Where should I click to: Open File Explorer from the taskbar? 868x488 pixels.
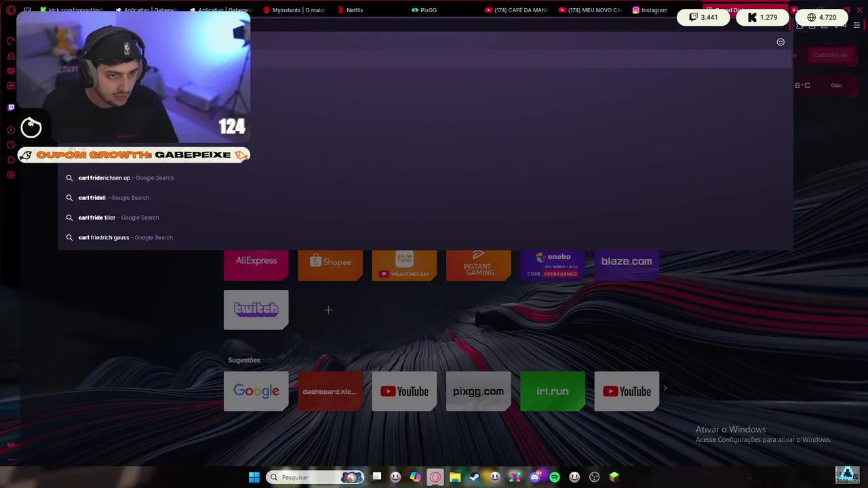455,477
